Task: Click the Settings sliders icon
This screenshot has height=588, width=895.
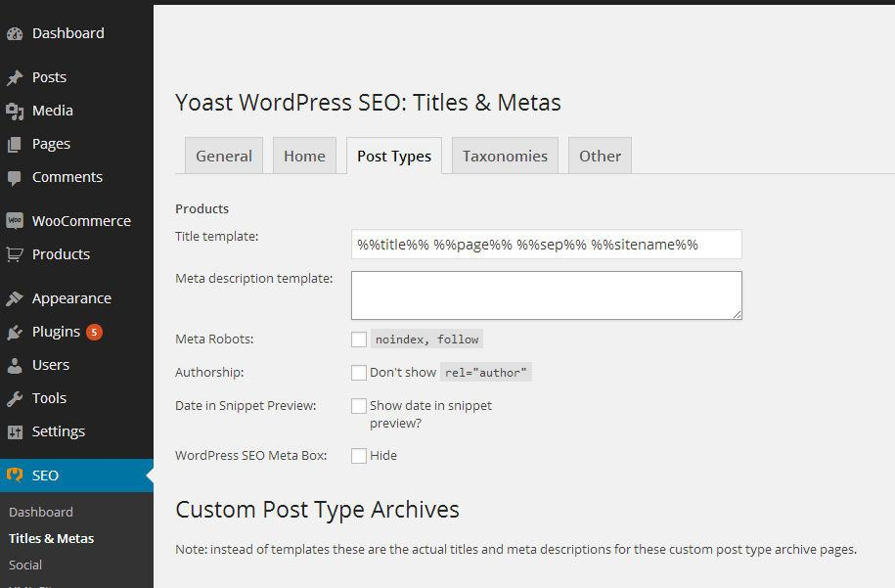Action: coord(15,431)
